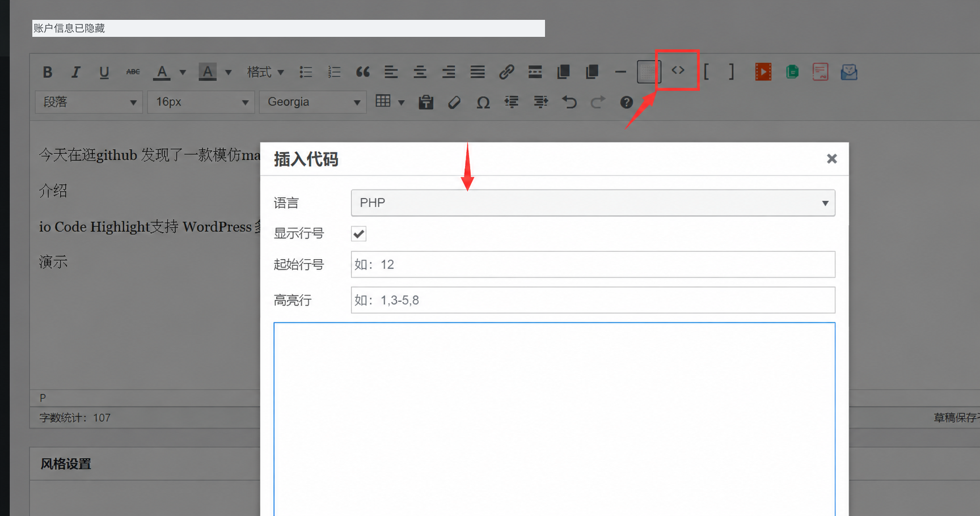The image size is (980, 516).
Task: Insert the red video media icon
Action: point(763,72)
